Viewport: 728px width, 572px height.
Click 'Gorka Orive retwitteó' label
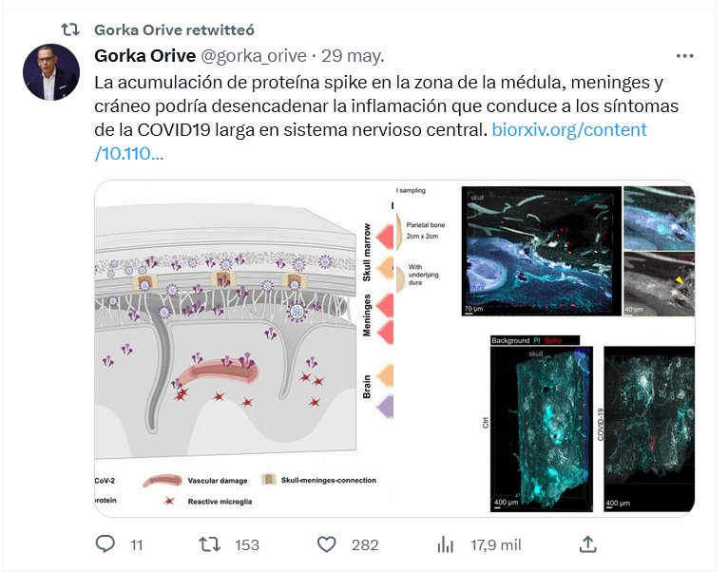pos(174,29)
